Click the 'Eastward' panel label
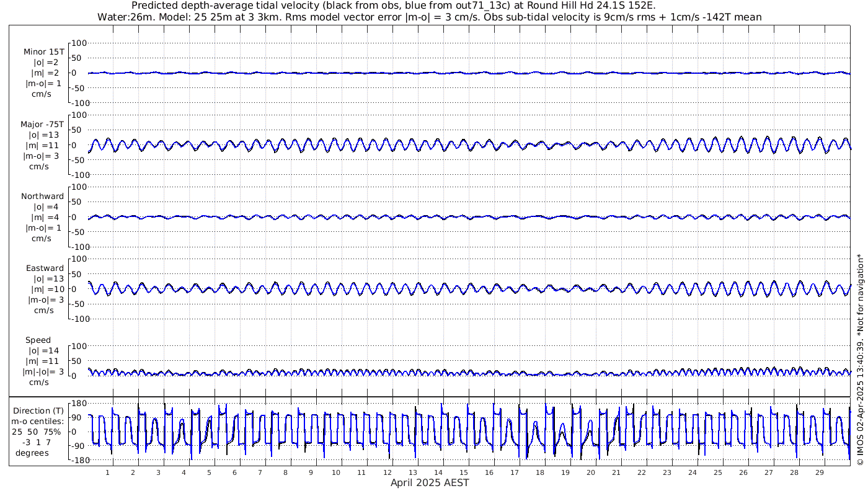The image size is (868, 496). pyautogui.click(x=45, y=268)
